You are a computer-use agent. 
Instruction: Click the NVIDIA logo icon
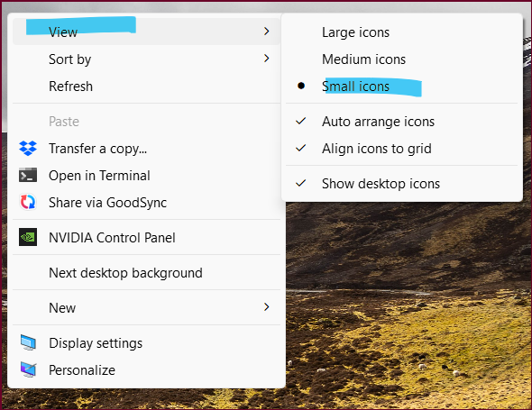(28, 237)
